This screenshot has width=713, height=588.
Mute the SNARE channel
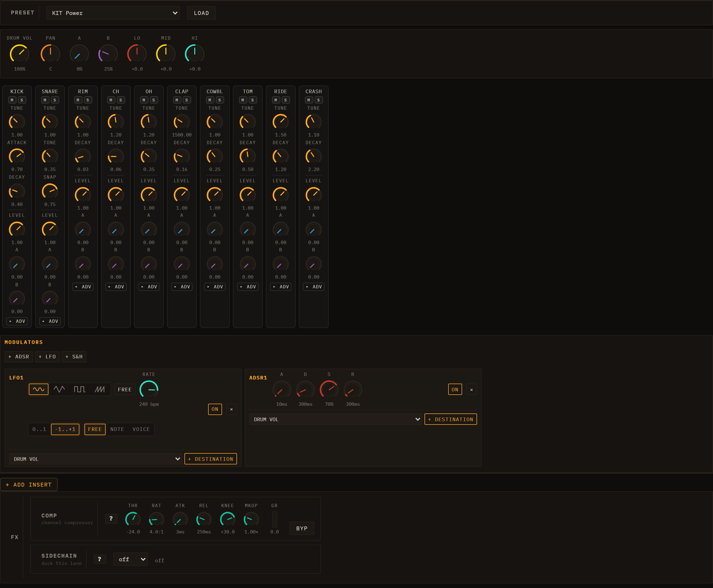click(x=45, y=100)
